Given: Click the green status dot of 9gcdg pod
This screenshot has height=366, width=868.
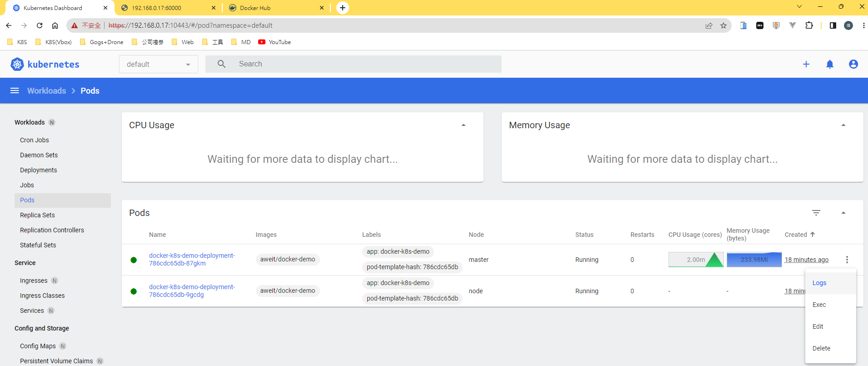Looking at the screenshot, I should (134, 291).
